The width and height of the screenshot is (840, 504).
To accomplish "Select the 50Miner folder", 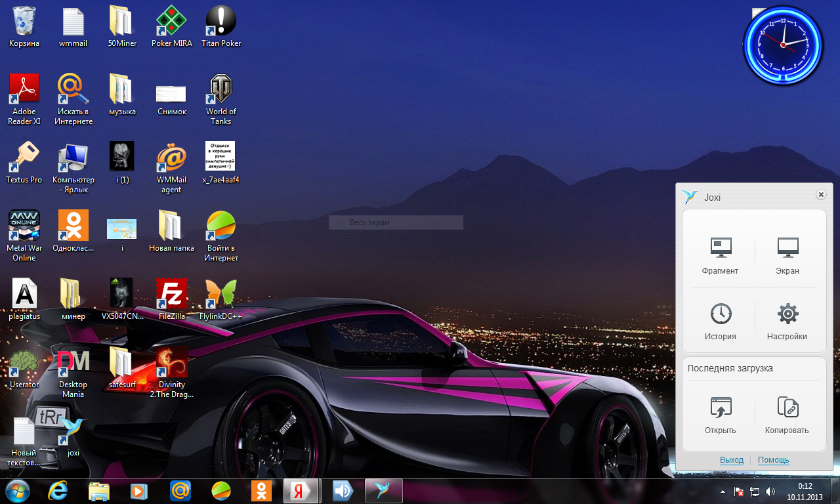I will 123,27.
